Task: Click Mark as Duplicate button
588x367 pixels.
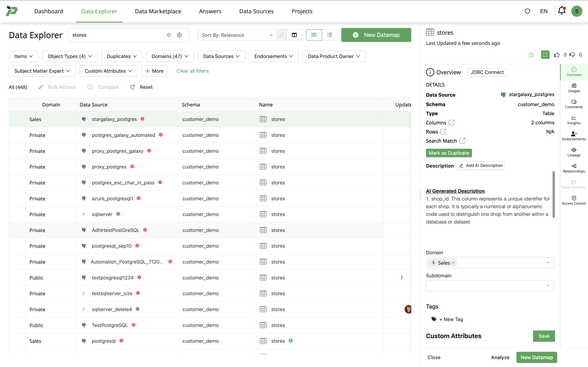Action: click(449, 153)
